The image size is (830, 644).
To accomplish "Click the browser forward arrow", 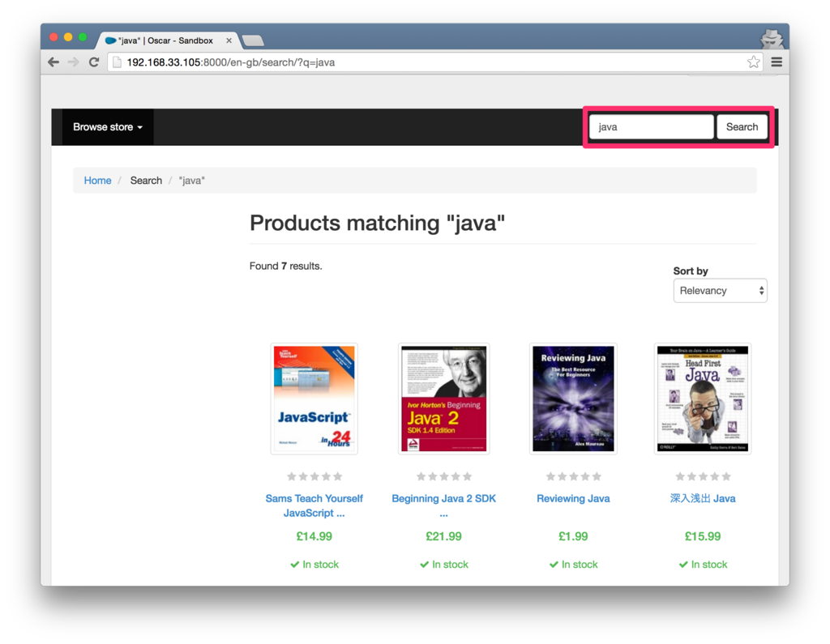I will coord(74,62).
